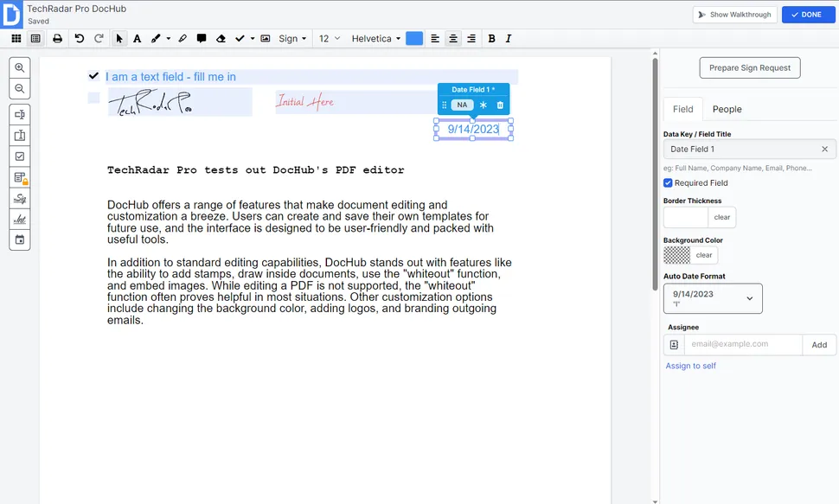This screenshot has height=504, width=839.
Task: Open the blue text color swatch
Action: pos(414,39)
